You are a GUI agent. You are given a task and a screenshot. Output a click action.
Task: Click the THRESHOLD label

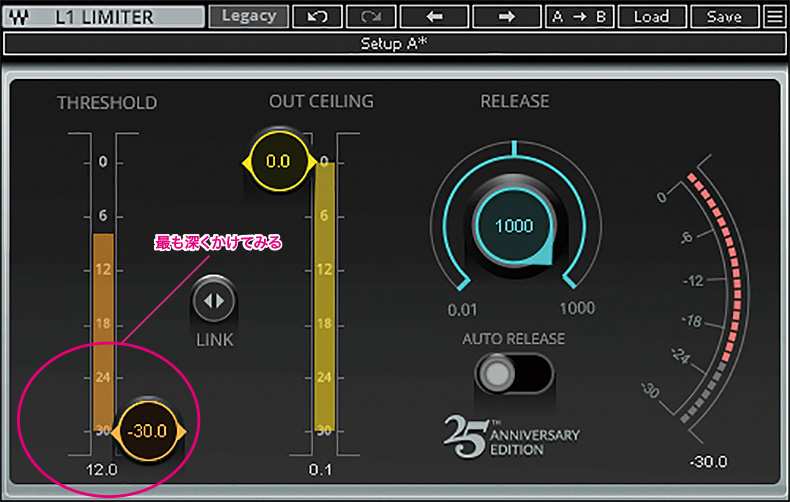pyautogui.click(x=107, y=103)
